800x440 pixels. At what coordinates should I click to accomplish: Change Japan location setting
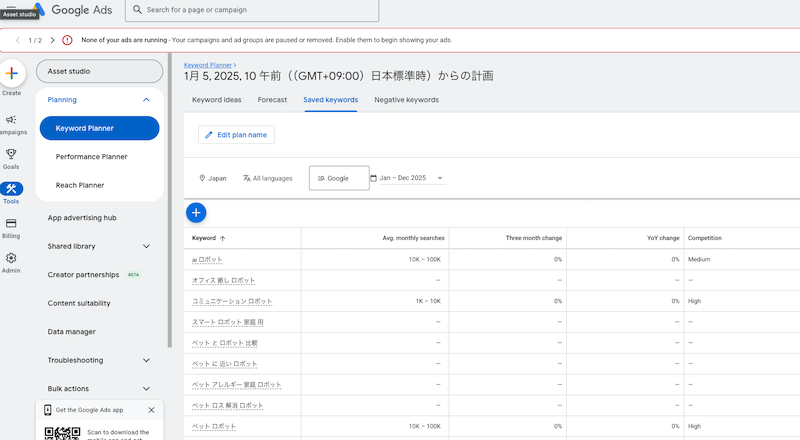pyautogui.click(x=213, y=178)
